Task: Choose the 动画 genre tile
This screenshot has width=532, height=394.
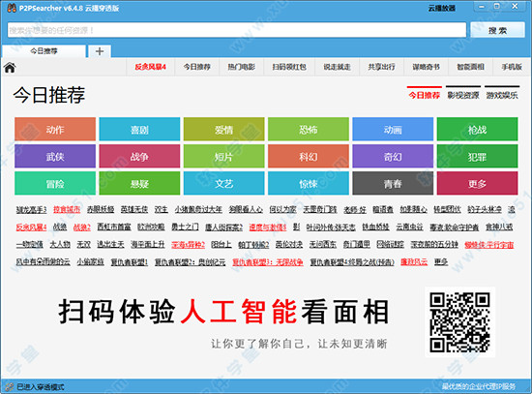Action: pos(393,129)
